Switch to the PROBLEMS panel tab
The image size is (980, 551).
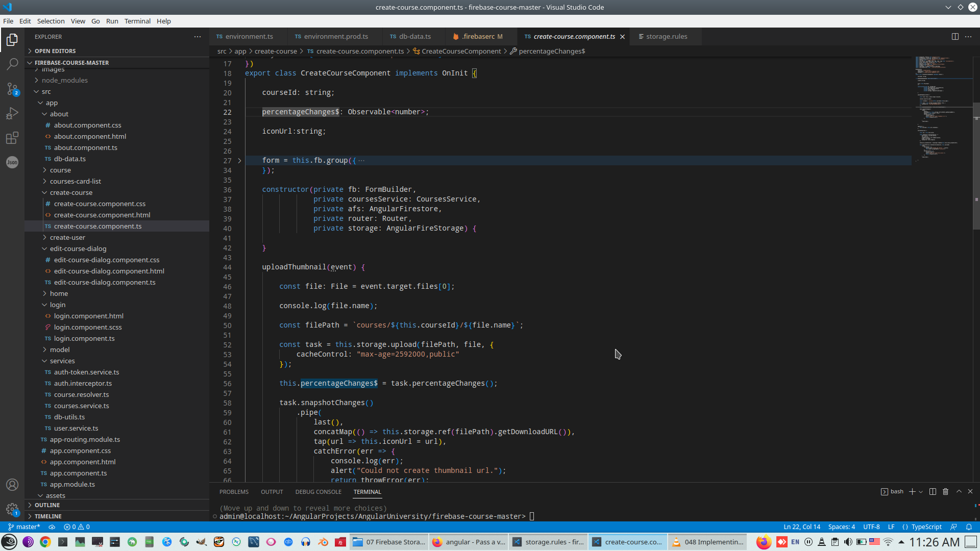click(234, 492)
